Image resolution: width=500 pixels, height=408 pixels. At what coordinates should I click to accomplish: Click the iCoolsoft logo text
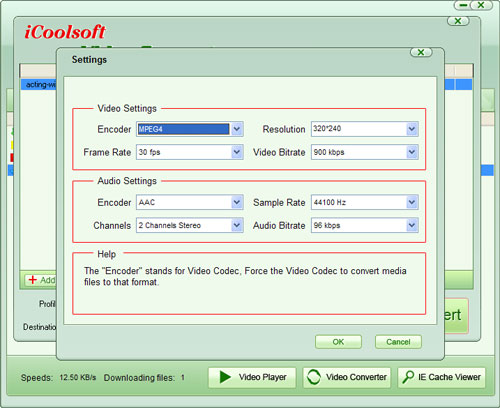pyautogui.click(x=65, y=32)
